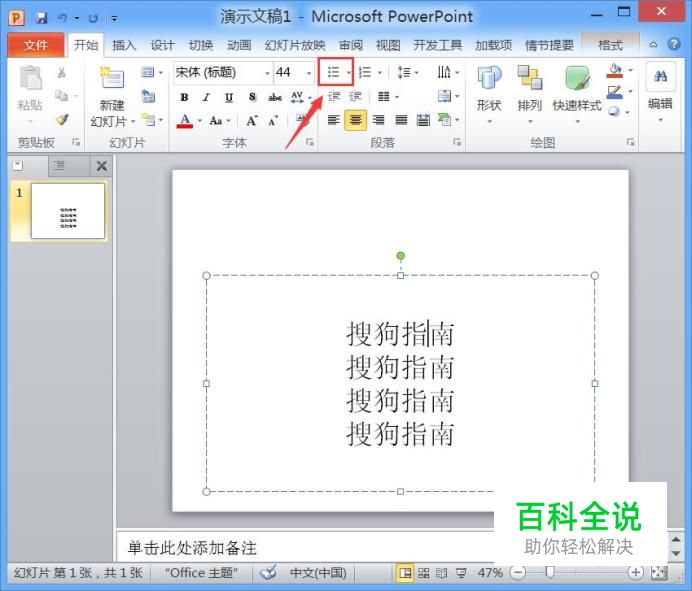Toggle underline formatting
The image size is (692, 591).
[x=229, y=98]
